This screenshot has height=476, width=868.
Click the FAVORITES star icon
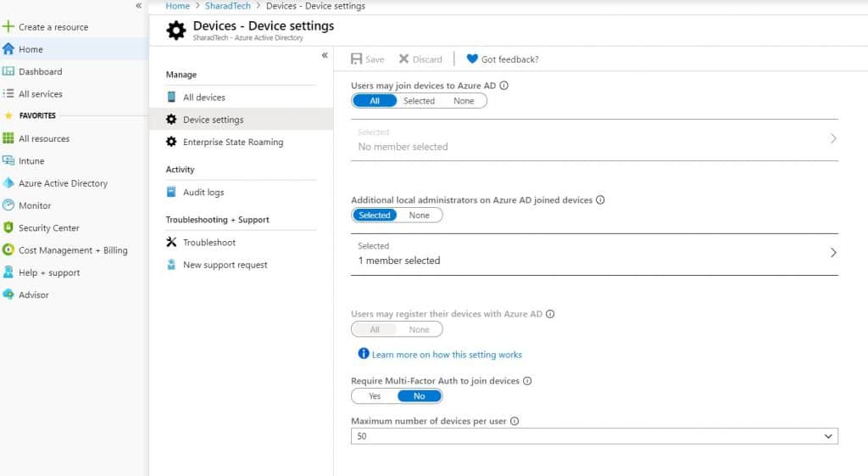[x=8, y=115]
